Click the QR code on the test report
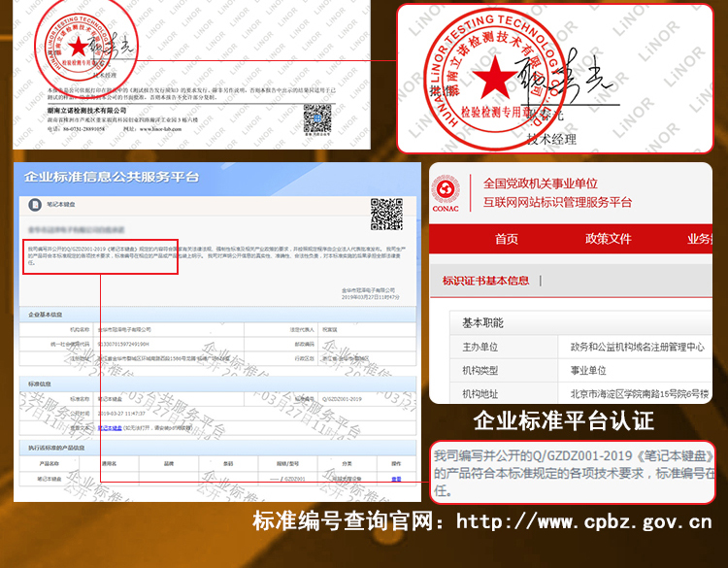728x568 pixels. coord(317,118)
